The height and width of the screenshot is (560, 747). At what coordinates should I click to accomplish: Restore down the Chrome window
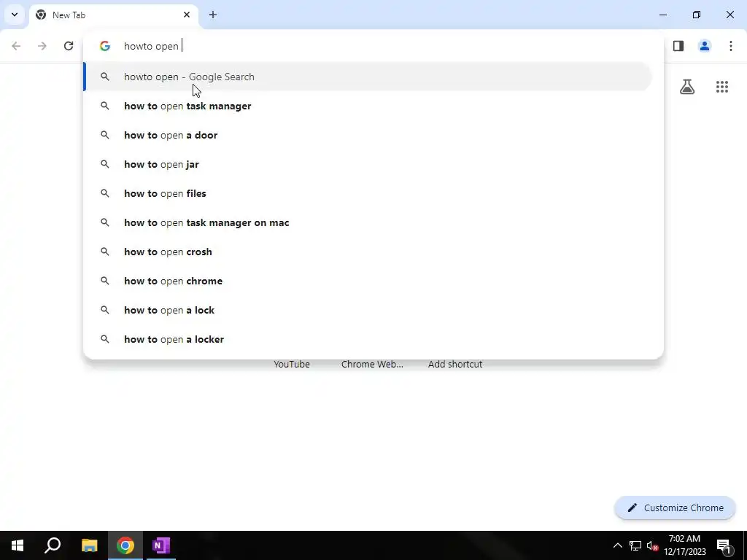click(697, 15)
